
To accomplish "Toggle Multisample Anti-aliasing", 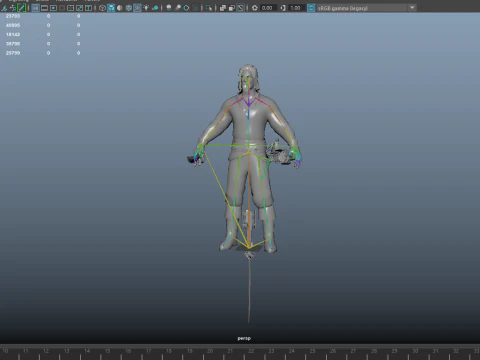I will [187, 8].
